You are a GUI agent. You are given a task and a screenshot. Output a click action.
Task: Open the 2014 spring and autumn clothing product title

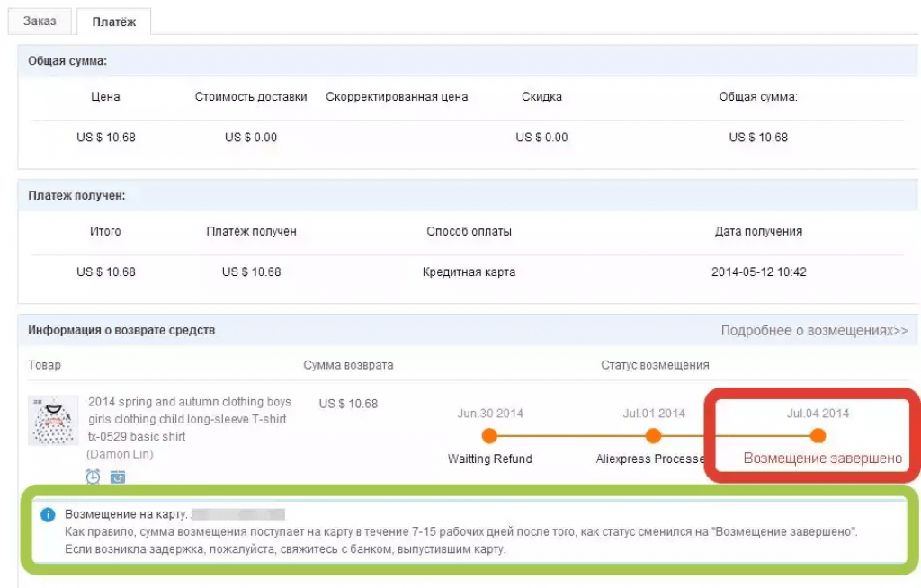pyautogui.click(x=189, y=419)
